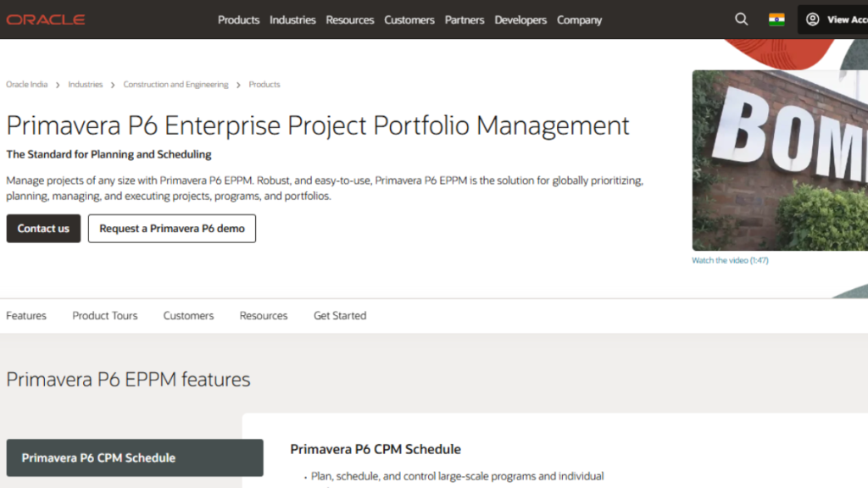This screenshot has width=868, height=488.
Task: Go to Oracle India breadcrumb link
Action: 26,84
